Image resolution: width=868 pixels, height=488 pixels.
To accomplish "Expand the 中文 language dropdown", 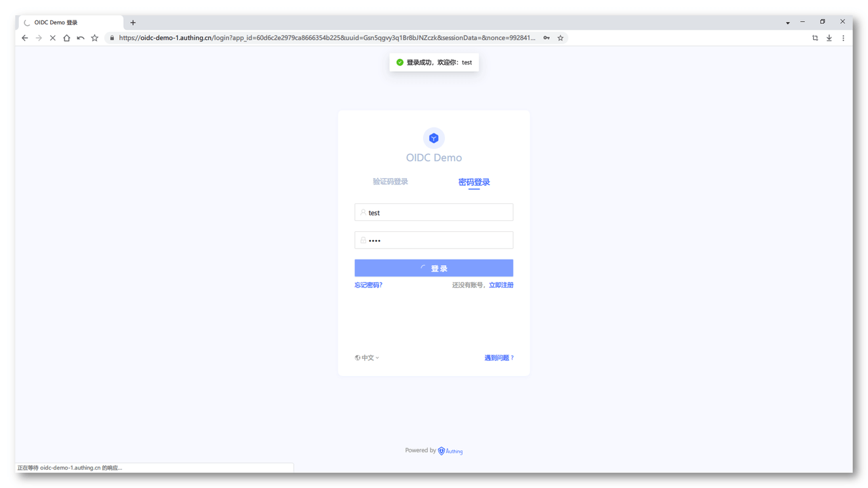I will pos(367,358).
